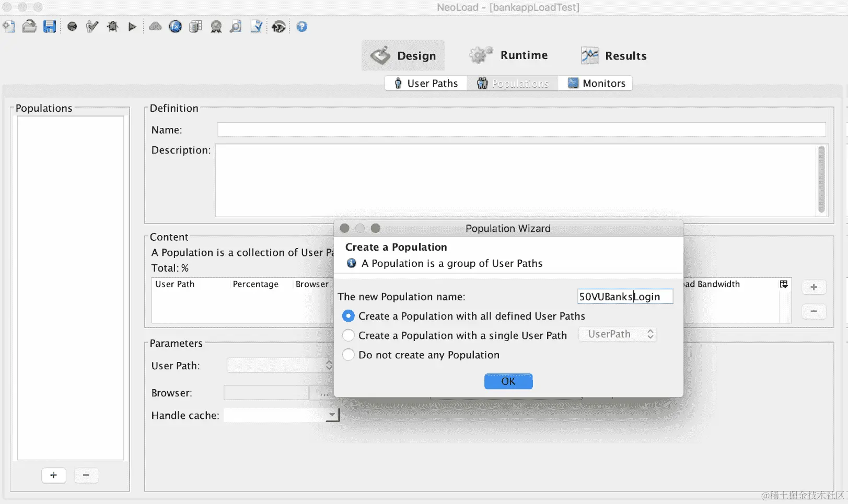
Task: Remove a population with the minus button below the list
Action: coord(86,475)
